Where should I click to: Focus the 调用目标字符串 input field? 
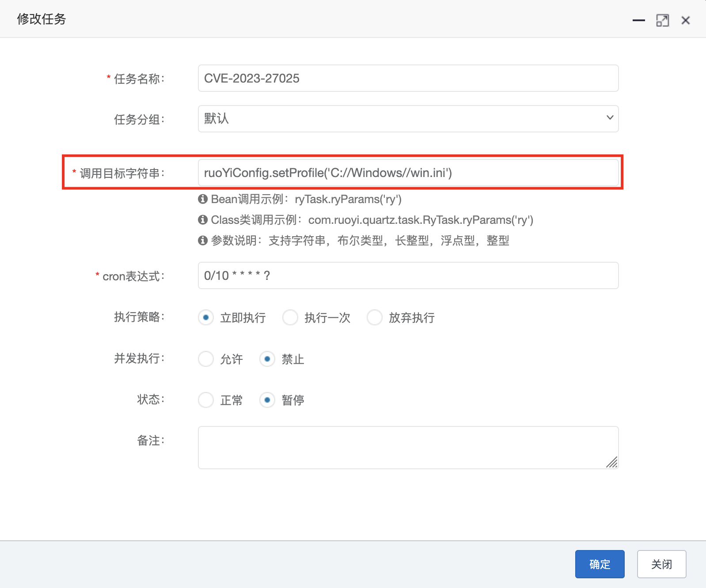coord(408,173)
